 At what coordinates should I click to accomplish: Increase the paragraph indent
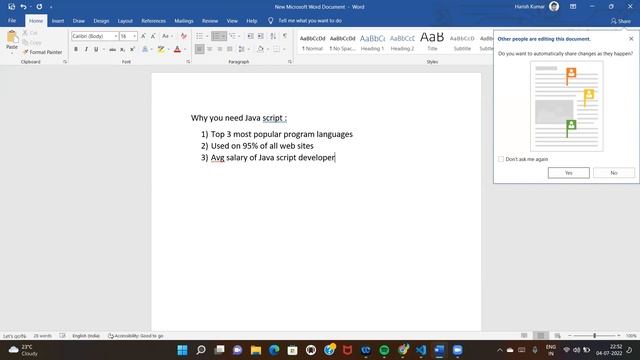pyautogui.click(x=261, y=36)
